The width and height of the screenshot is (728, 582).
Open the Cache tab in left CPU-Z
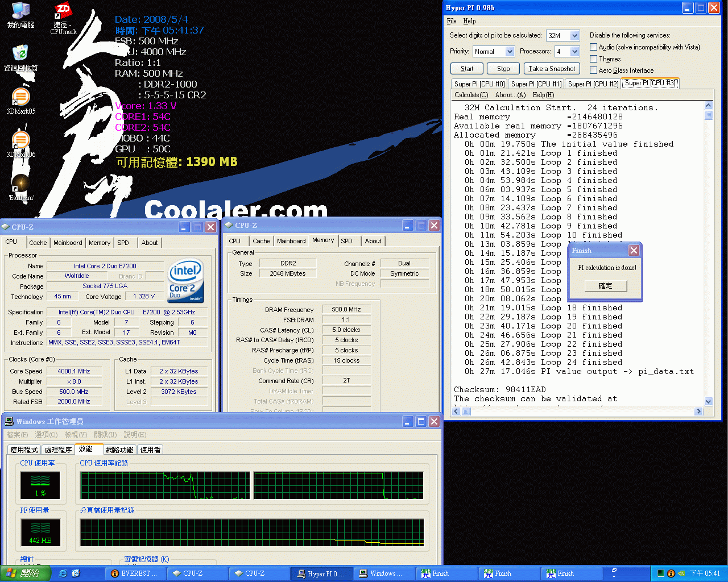click(38, 243)
